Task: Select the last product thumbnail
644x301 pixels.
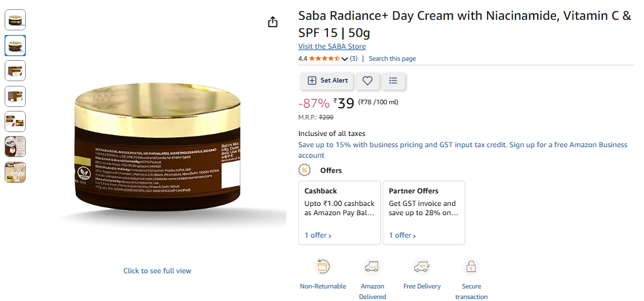Action: (x=15, y=172)
